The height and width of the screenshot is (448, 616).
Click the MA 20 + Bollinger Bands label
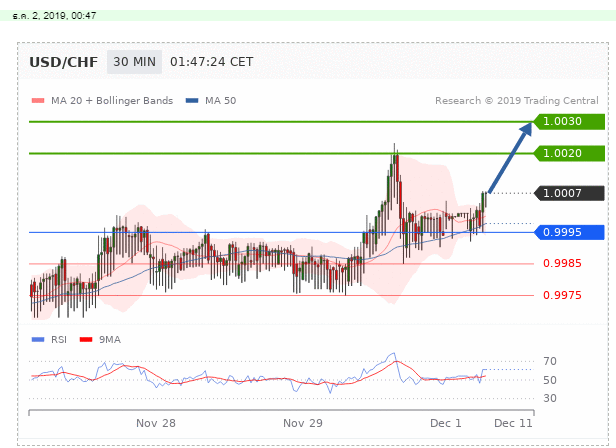pos(112,101)
